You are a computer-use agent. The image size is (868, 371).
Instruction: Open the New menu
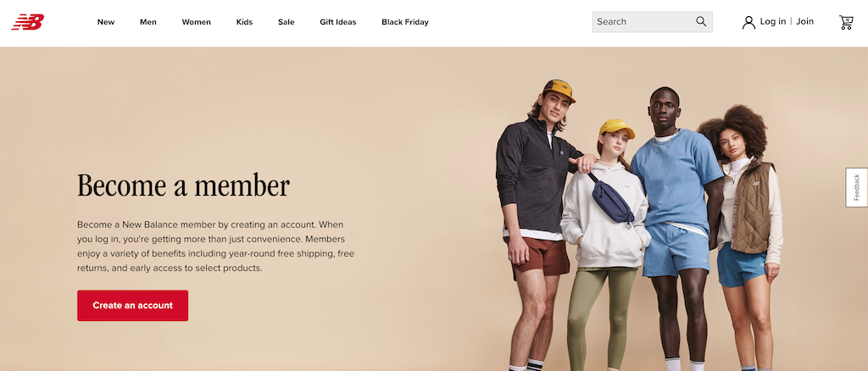tap(106, 22)
